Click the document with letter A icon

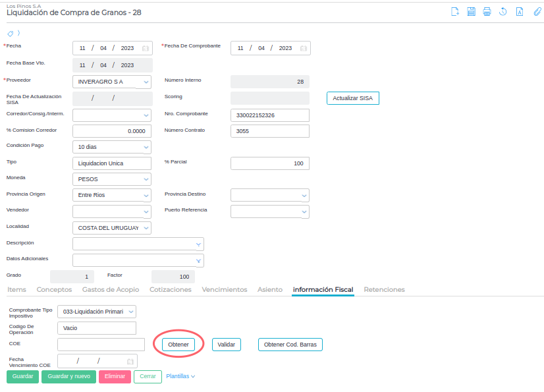point(520,11)
